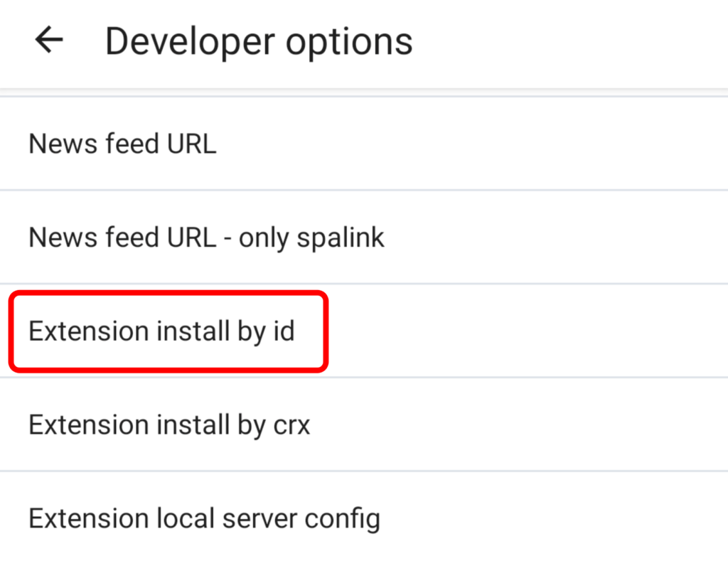Click blank area right of News feed URL

coord(471,144)
